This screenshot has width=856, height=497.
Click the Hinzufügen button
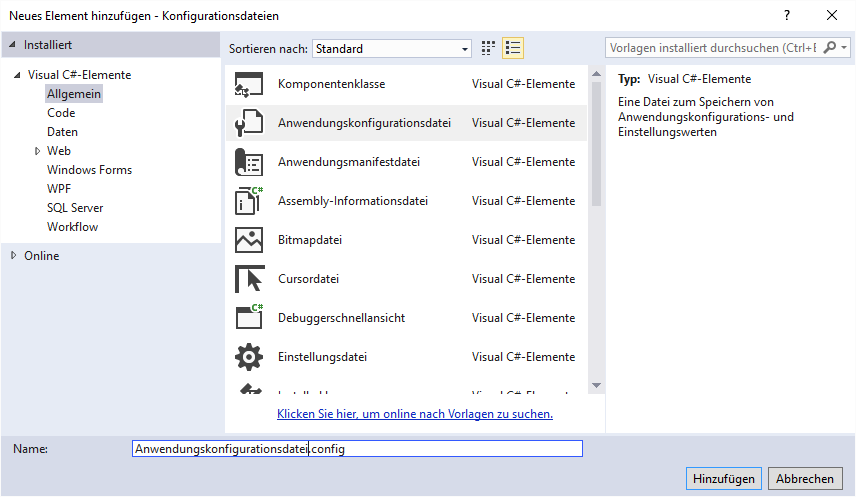[x=723, y=479]
